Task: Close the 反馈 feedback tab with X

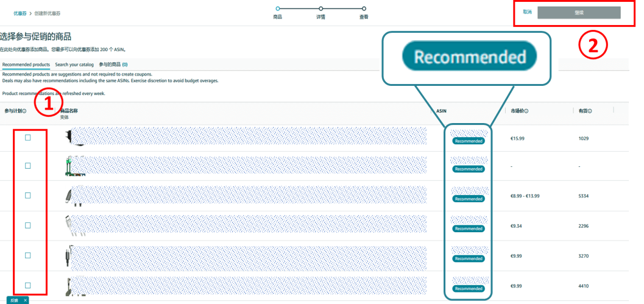Action: click(25, 300)
